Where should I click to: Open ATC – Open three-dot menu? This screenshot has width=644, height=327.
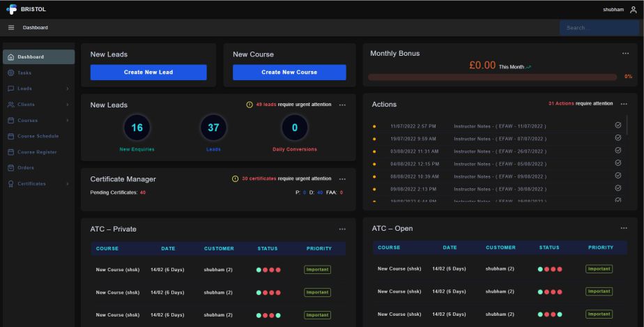[624, 228]
